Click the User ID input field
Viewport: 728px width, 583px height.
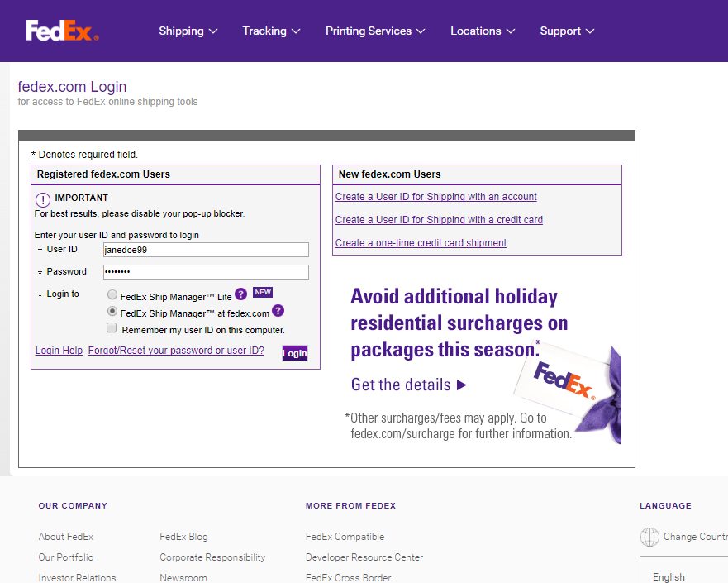click(x=206, y=250)
